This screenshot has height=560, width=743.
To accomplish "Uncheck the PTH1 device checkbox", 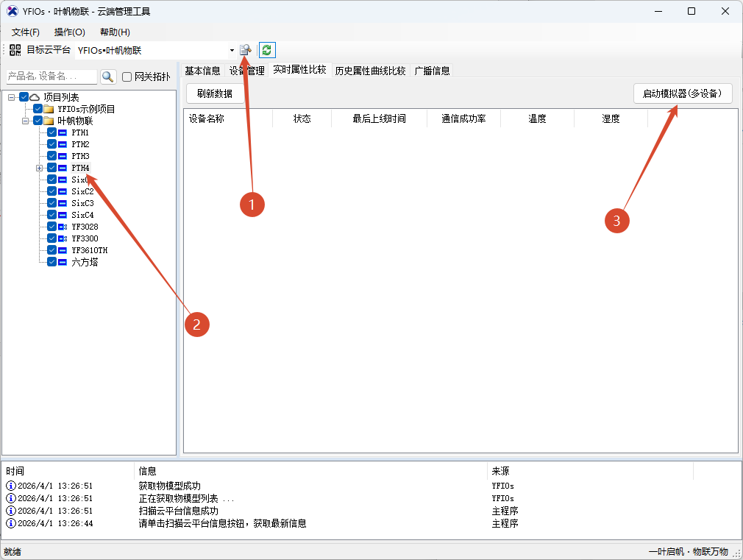I will pos(51,132).
